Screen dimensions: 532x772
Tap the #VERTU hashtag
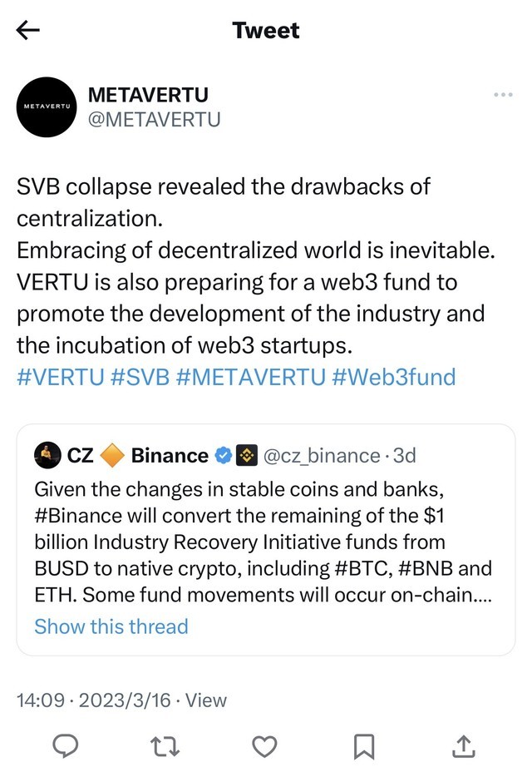click(61, 377)
